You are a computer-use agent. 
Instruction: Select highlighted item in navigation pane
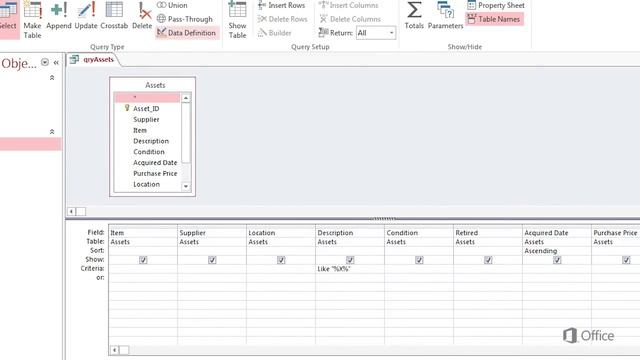31,144
